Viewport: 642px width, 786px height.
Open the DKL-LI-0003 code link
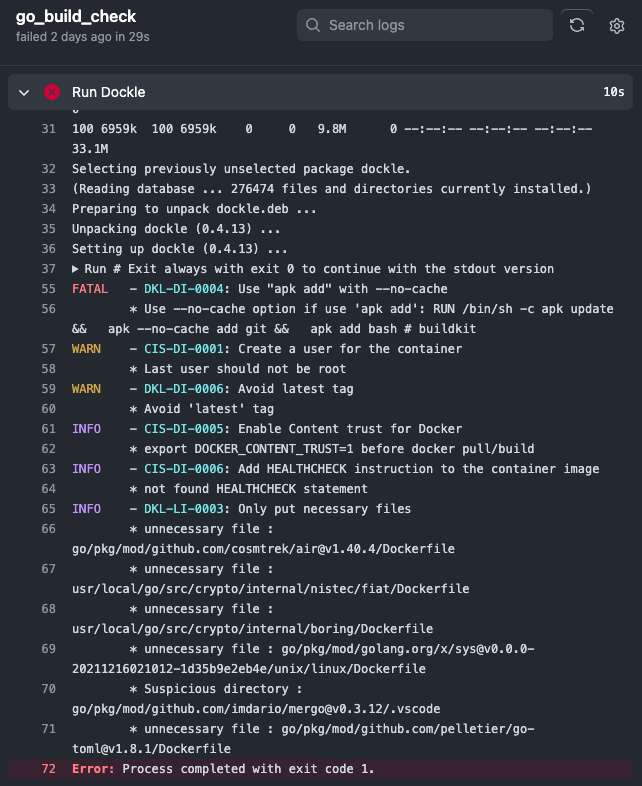click(183, 509)
